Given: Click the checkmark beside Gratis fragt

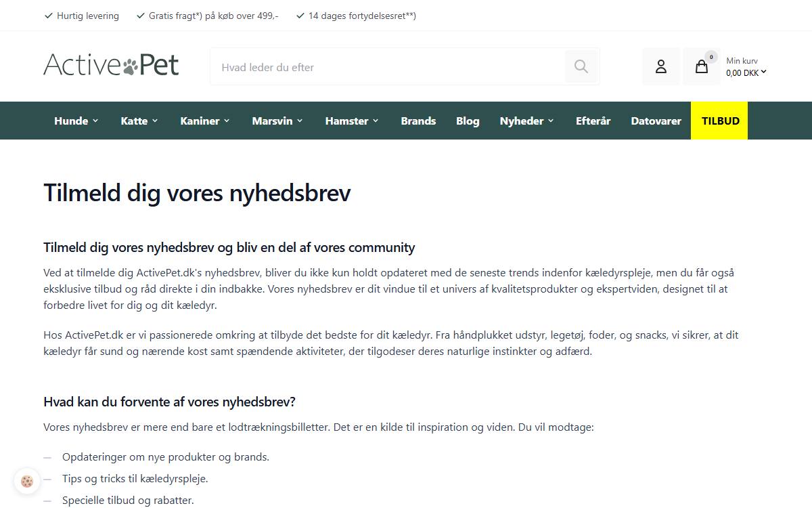Looking at the screenshot, I should [x=140, y=16].
